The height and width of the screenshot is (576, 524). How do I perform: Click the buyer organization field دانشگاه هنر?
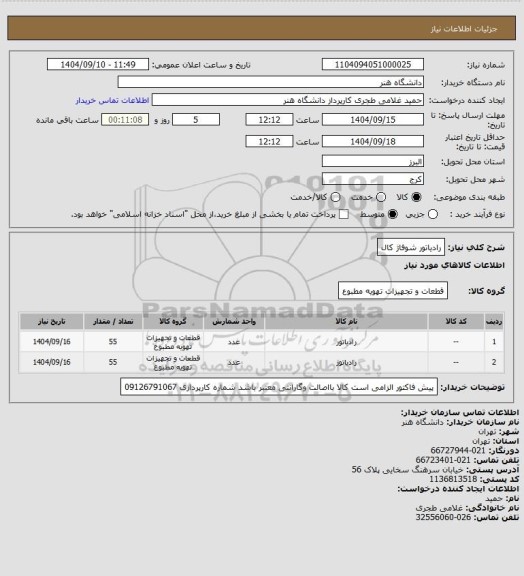click(x=270, y=82)
